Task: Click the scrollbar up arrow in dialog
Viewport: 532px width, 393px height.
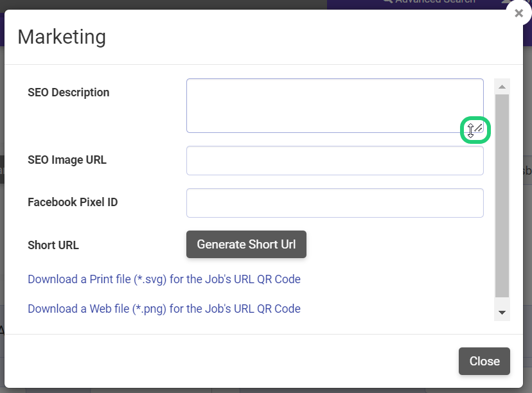Action: (502, 87)
